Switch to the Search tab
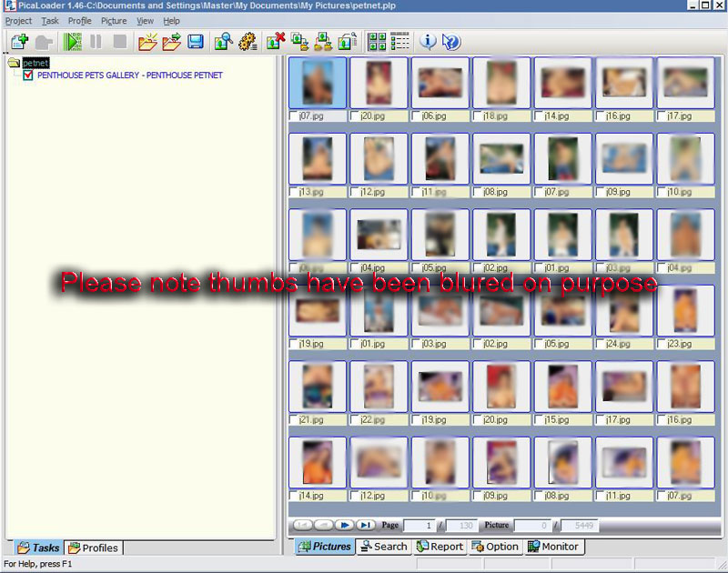728x573 pixels. (383, 547)
